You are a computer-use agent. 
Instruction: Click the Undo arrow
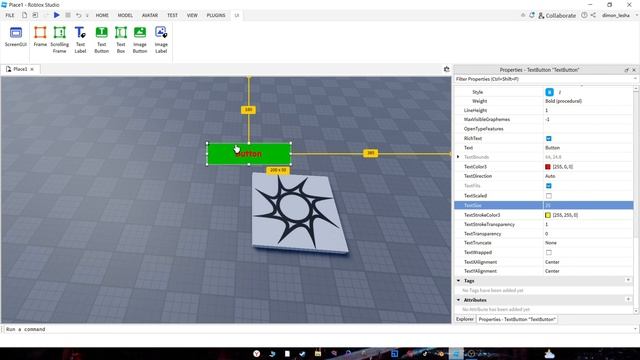(x=78, y=15)
